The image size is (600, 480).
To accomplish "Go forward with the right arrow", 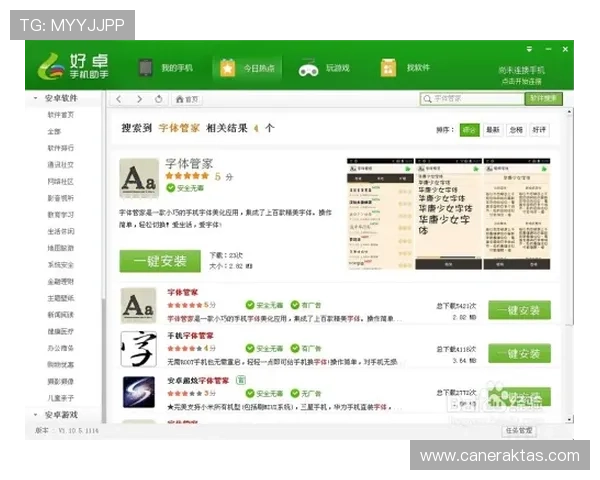I will click(x=139, y=100).
